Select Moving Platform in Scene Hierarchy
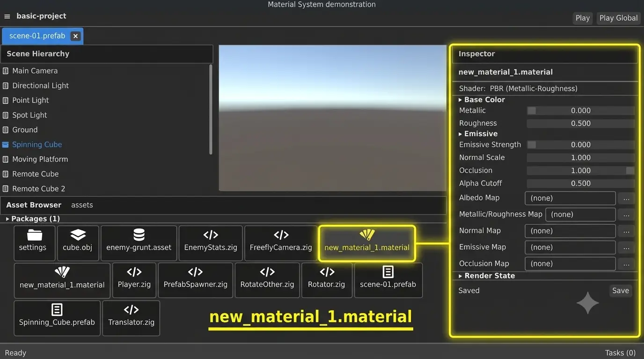644x359 pixels. [x=40, y=159]
